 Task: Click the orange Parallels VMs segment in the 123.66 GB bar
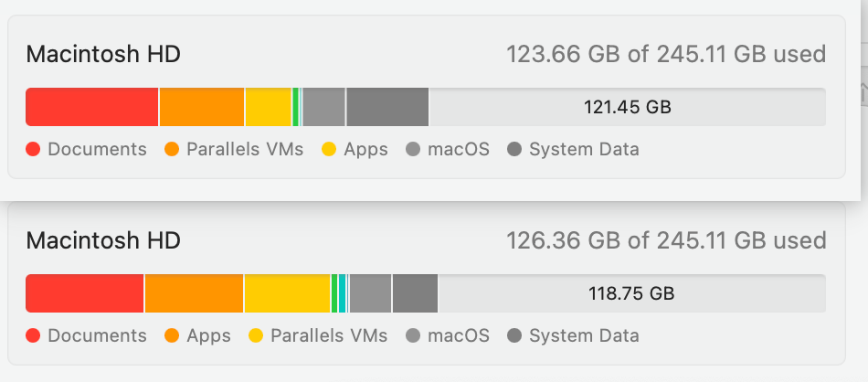click(x=202, y=107)
